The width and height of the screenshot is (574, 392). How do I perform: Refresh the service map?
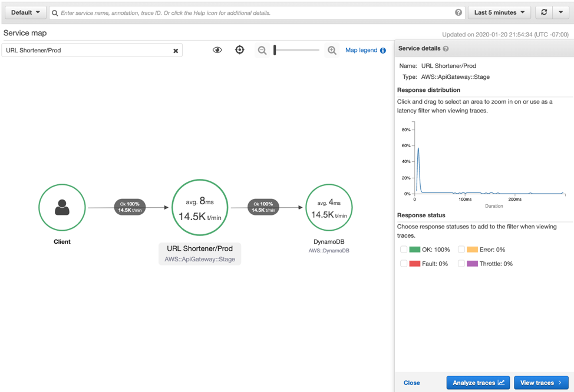pyautogui.click(x=544, y=12)
